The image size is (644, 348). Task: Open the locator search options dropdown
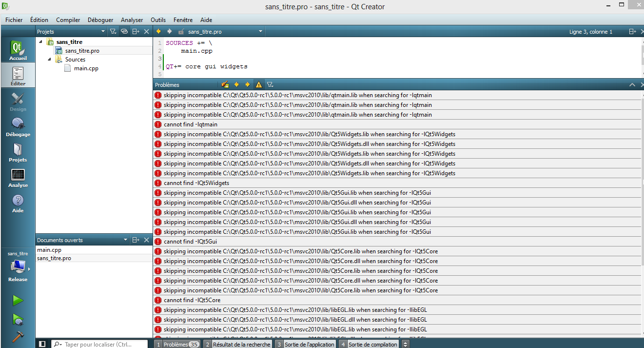(x=58, y=344)
